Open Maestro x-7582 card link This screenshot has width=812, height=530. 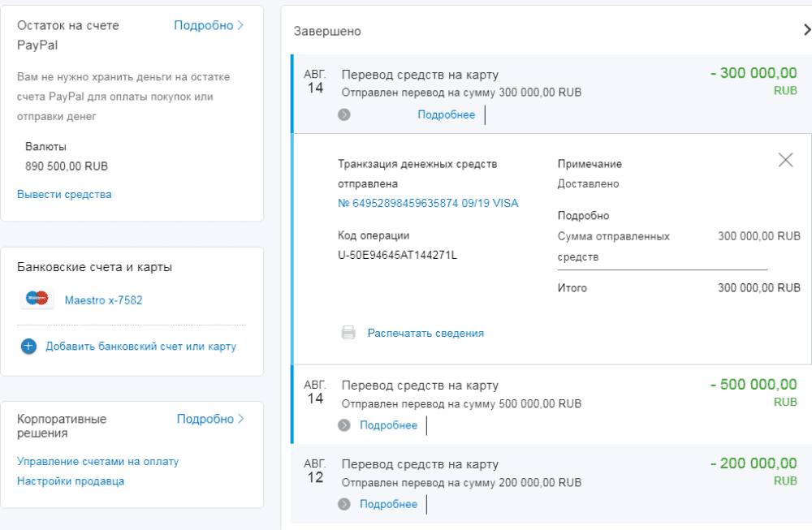[103, 300]
